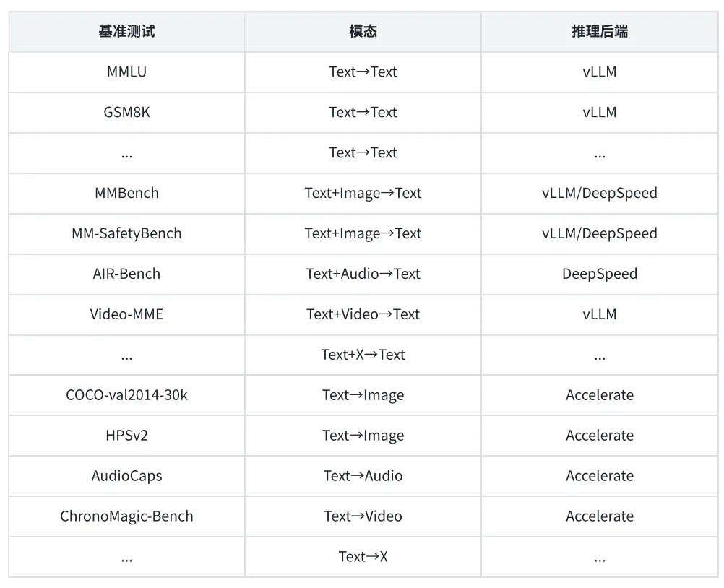The image size is (724, 588).
Task: Select the AudioCaps cell
Action: tap(126, 476)
